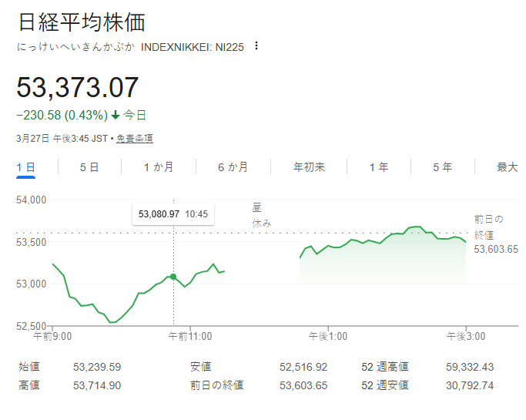Viewport: 526px width, 420px height.
Task: Click the 午後1:00 x-axis label
Action: (x=328, y=336)
